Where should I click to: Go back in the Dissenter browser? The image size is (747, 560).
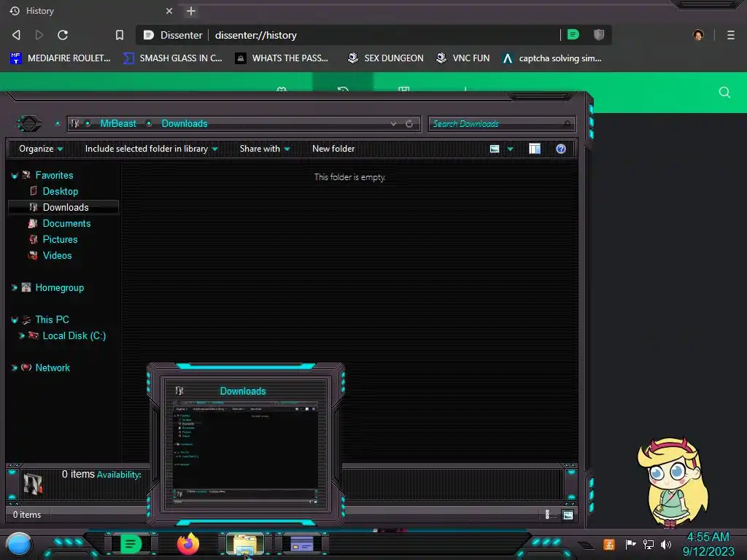(x=16, y=35)
